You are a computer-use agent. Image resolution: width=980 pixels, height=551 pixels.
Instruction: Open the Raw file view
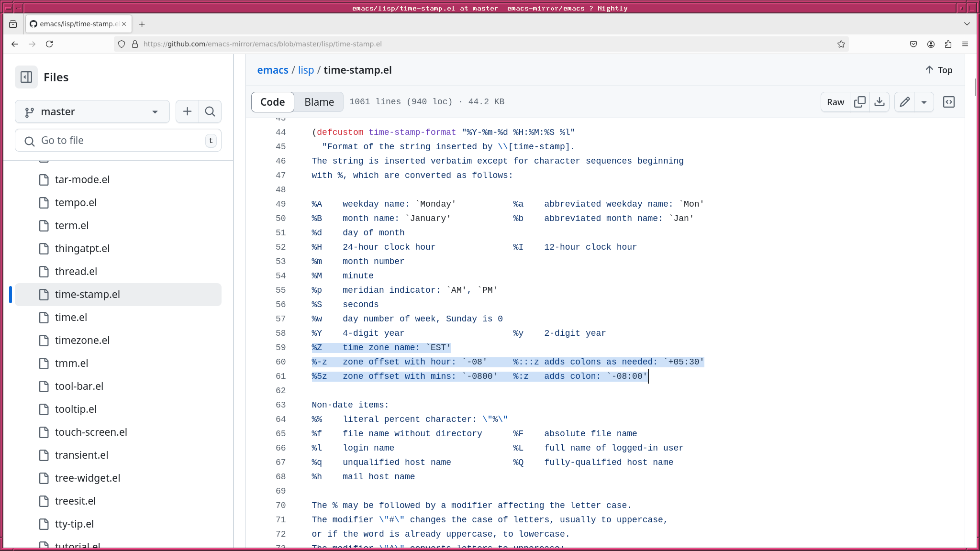pos(835,102)
